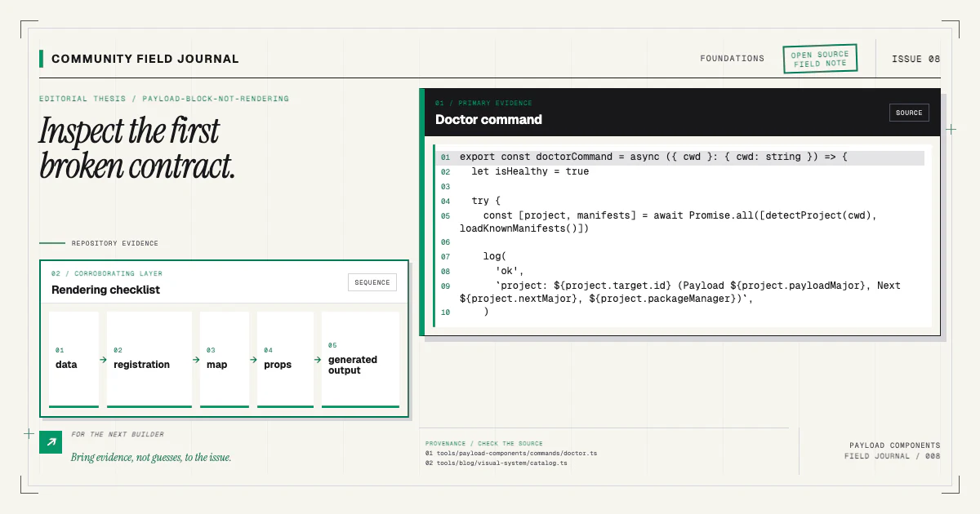Click the SEQUENCE button on the Rendering checklist

pyautogui.click(x=372, y=282)
